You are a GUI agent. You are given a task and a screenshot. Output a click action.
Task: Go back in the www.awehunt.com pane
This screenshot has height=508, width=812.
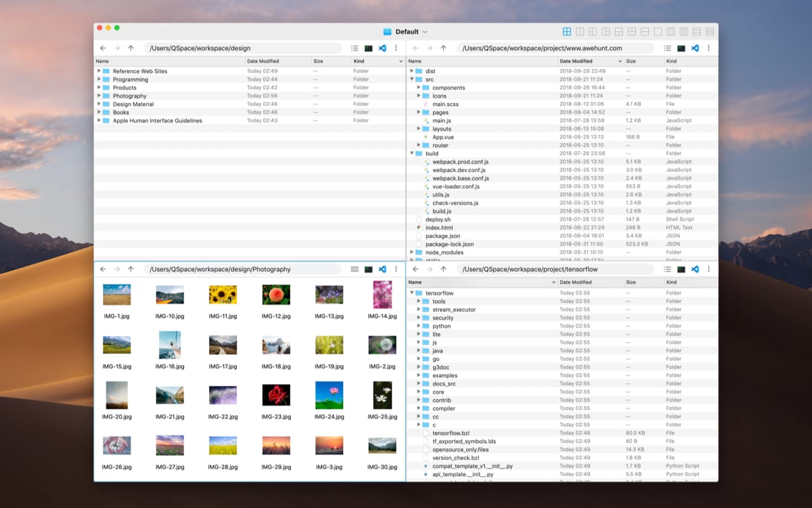415,48
